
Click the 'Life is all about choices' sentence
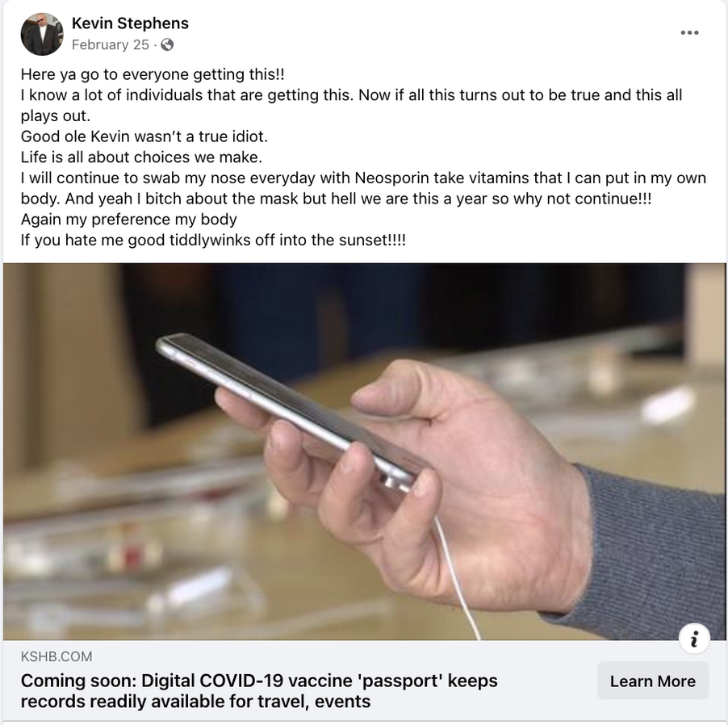(x=141, y=157)
